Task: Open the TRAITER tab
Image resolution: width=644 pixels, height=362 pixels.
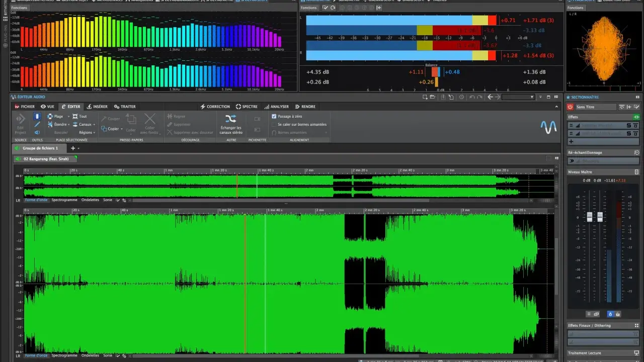Action: click(125, 107)
